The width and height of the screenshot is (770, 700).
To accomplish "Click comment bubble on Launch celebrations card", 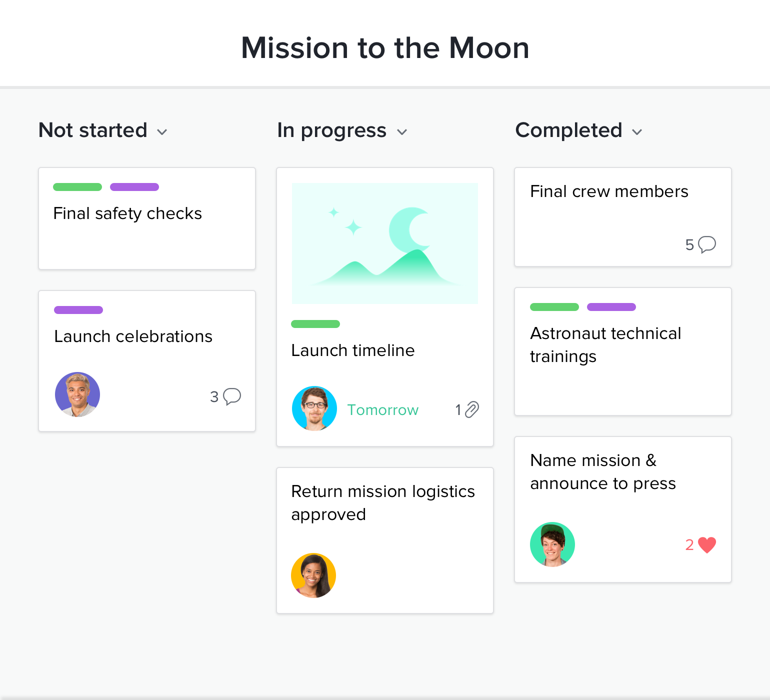I will [232, 396].
